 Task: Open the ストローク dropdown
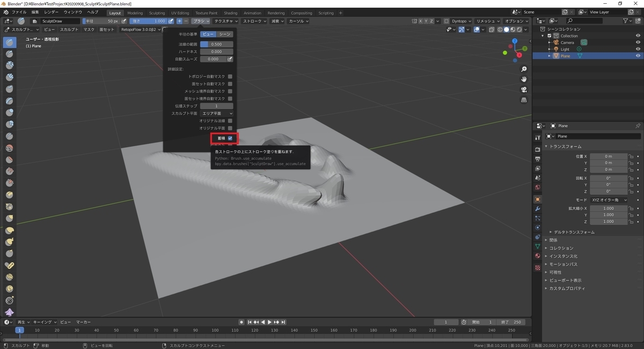coord(255,21)
